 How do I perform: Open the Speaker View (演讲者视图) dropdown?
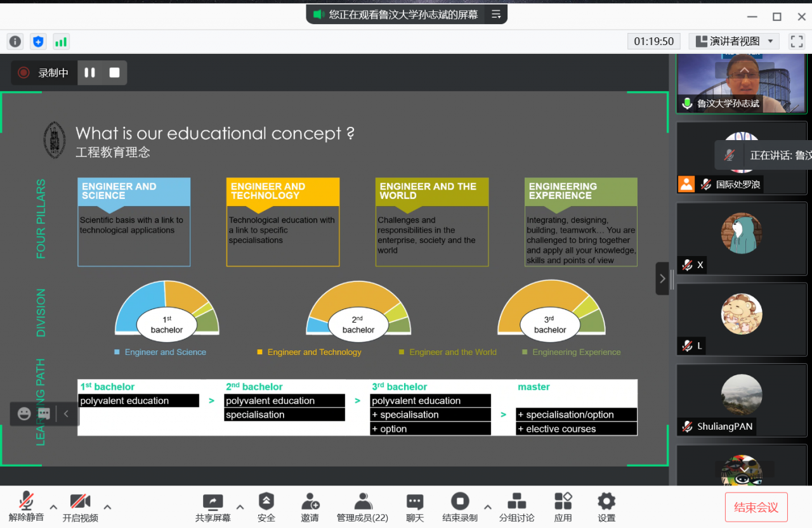tap(734, 41)
